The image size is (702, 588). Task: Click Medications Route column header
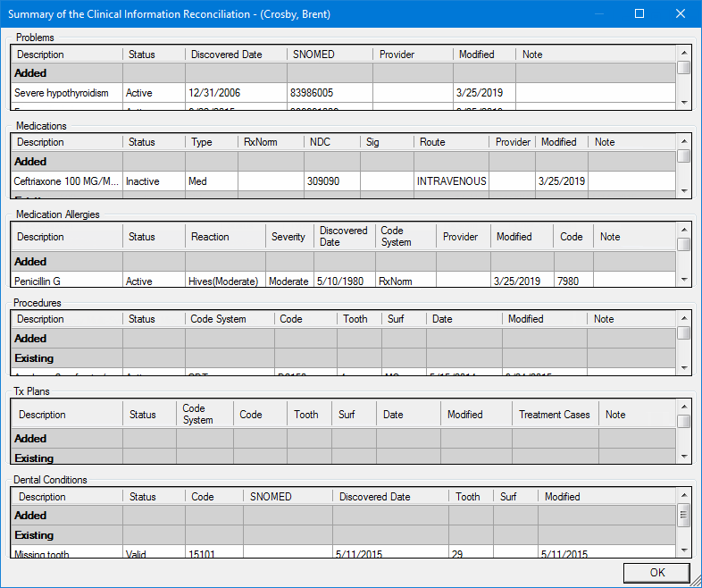coord(451,142)
